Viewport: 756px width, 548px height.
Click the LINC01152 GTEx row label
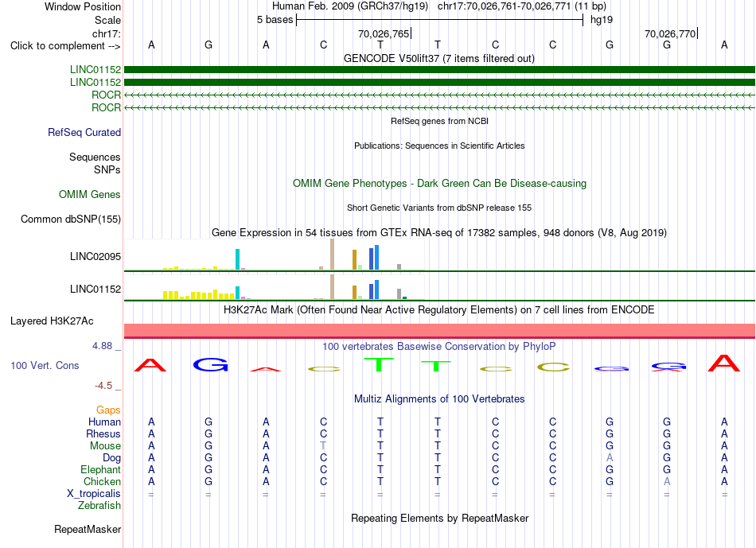click(95, 289)
